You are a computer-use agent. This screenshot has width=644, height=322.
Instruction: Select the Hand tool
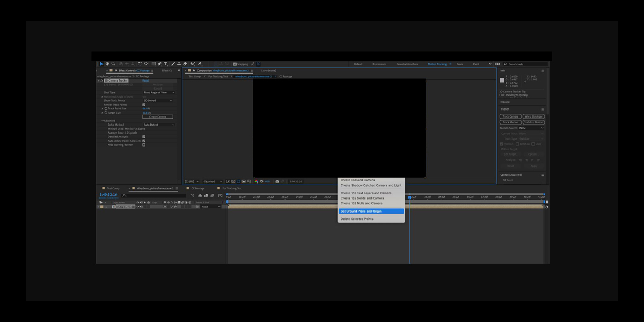point(107,64)
